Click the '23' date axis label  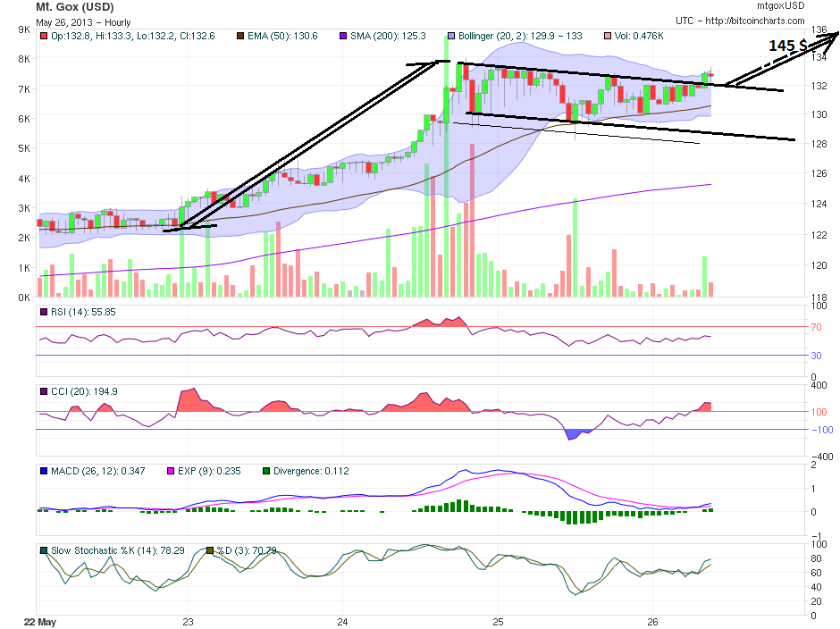[188, 622]
